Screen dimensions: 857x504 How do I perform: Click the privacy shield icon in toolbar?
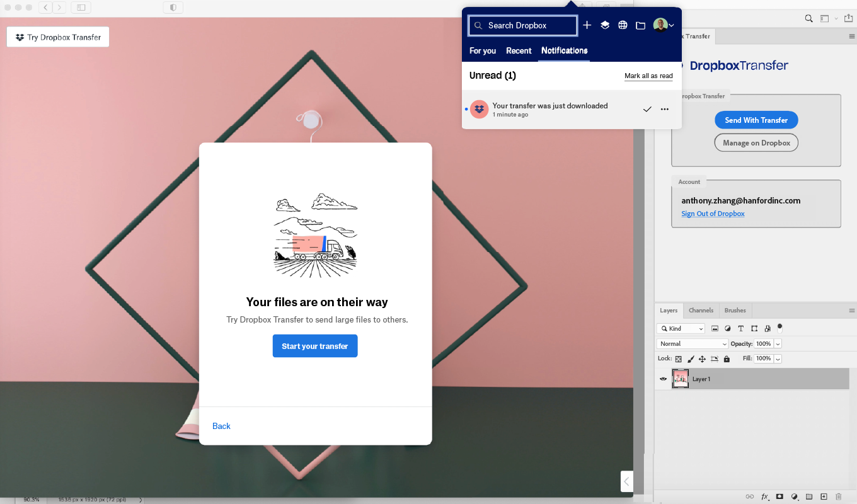click(x=173, y=8)
